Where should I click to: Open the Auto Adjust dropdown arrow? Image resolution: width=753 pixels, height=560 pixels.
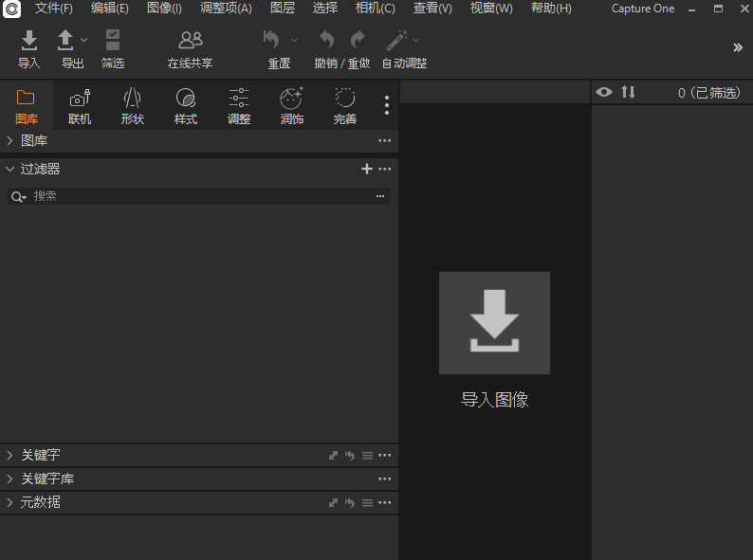[x=416, y=40]
